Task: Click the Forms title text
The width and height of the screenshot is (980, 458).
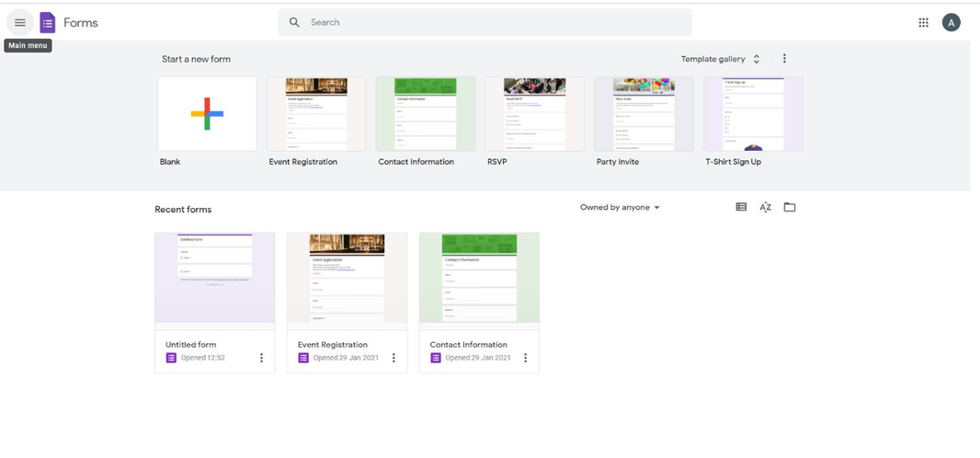Action: pyautogui.click(x=81, y=23)
